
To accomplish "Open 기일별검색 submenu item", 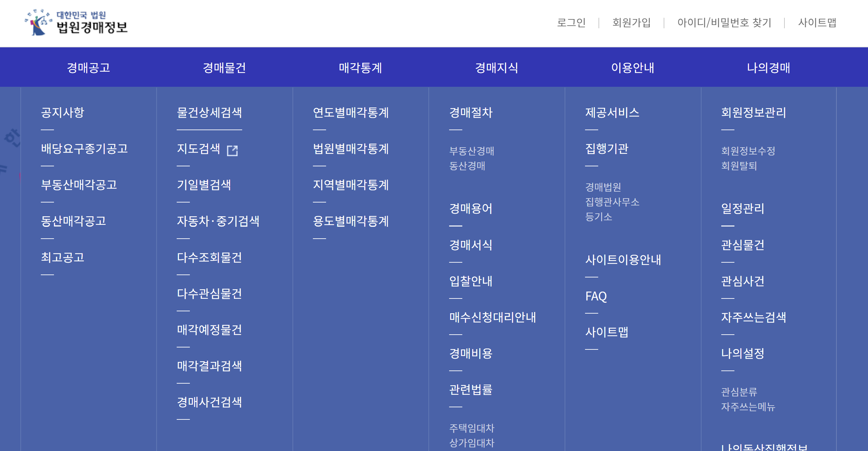I will tap(204, 184).
